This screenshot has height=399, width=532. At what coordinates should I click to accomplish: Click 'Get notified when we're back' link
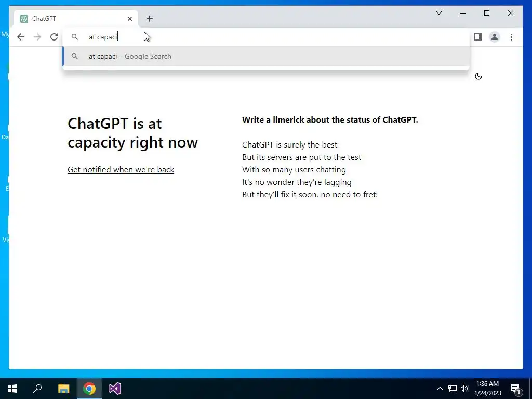[121, 170]
